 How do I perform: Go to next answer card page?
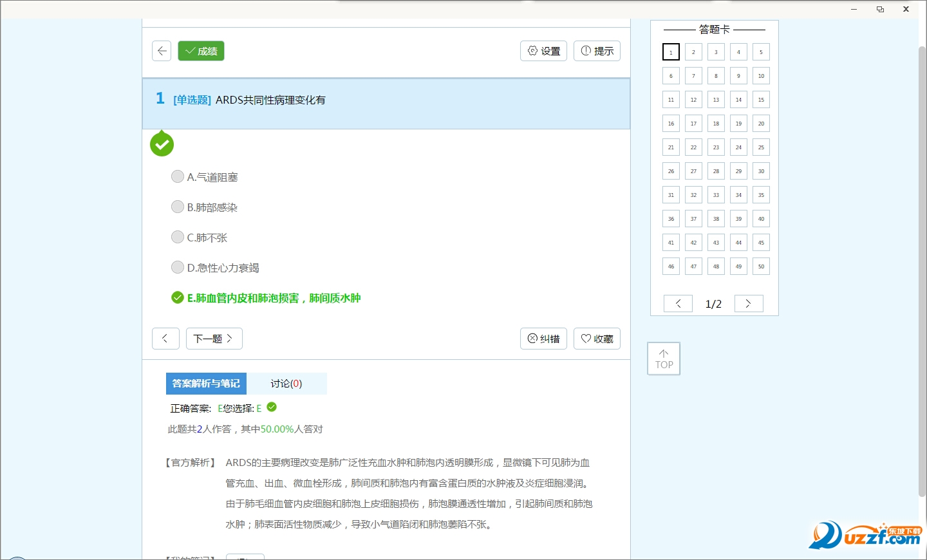(x=749, y=304)
